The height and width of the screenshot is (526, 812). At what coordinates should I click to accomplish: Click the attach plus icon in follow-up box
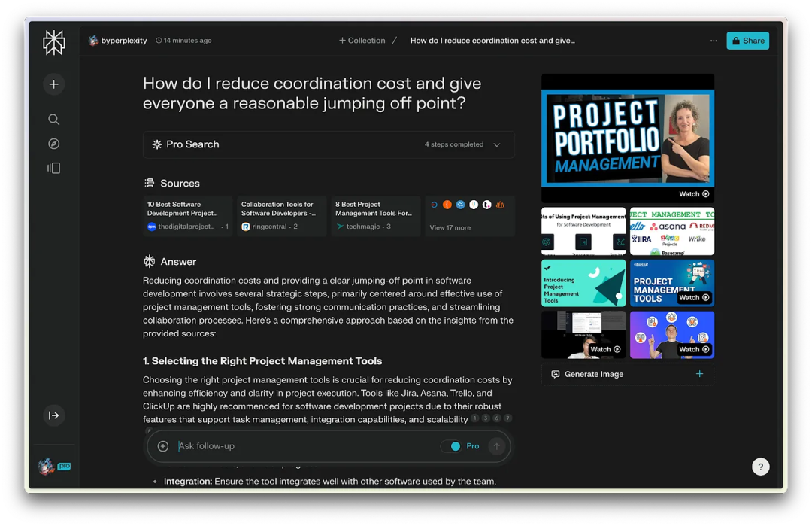(163, 446)
